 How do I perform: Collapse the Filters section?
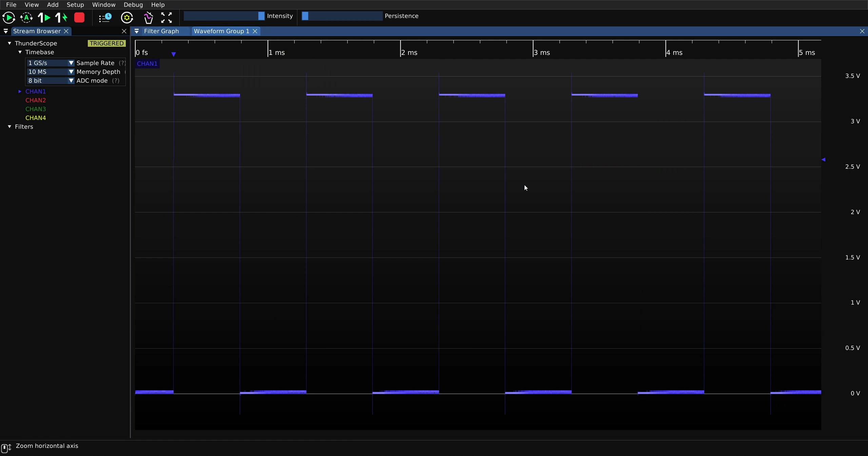(9, 127)
